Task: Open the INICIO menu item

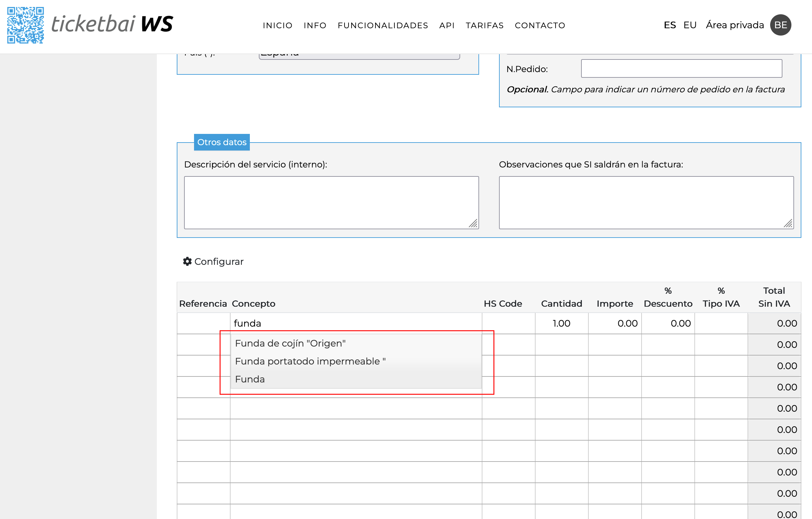Action: pyautogui.click(x=277, y=25)
